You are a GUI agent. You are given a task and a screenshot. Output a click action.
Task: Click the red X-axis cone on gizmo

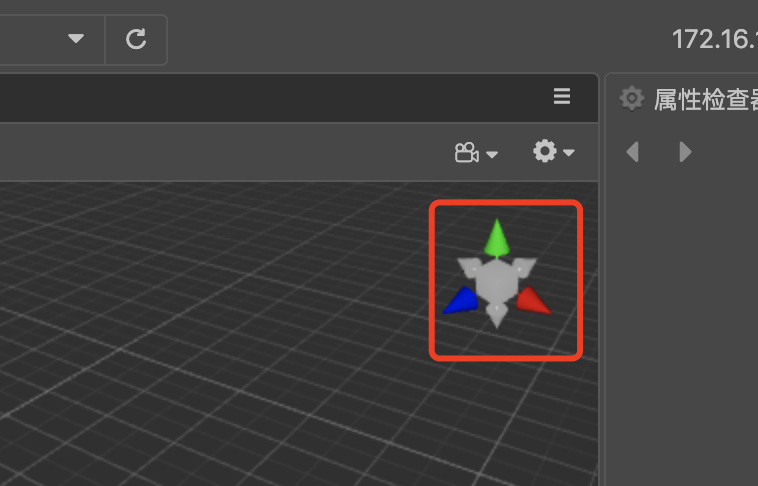pyautogui.click(x=533, y=300)
